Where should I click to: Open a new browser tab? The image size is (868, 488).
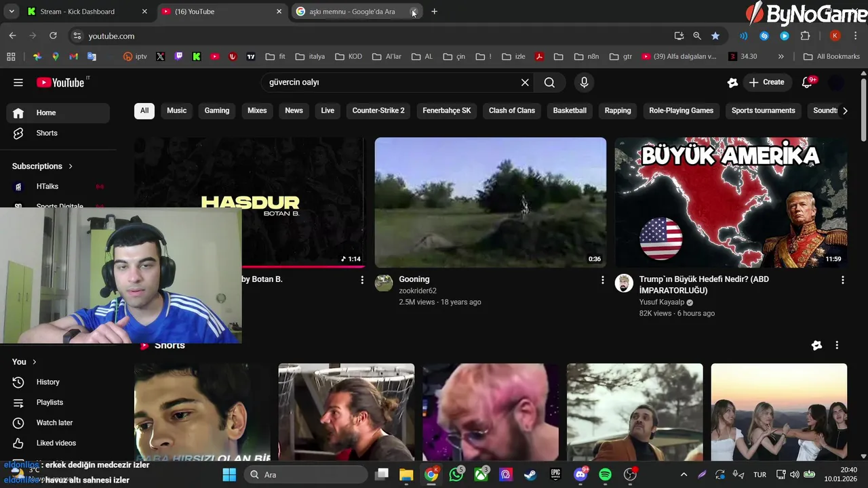click(x=435, y=12)
